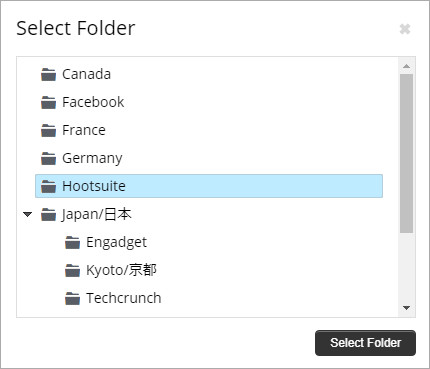The width and height of the screenshot is (430, 369).
Task: Confirm with the Select Folder button
Action: [365, 343]
